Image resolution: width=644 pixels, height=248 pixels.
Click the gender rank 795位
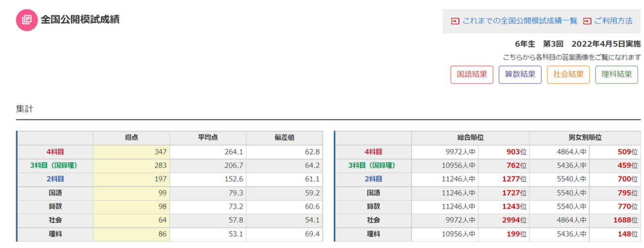628,192
